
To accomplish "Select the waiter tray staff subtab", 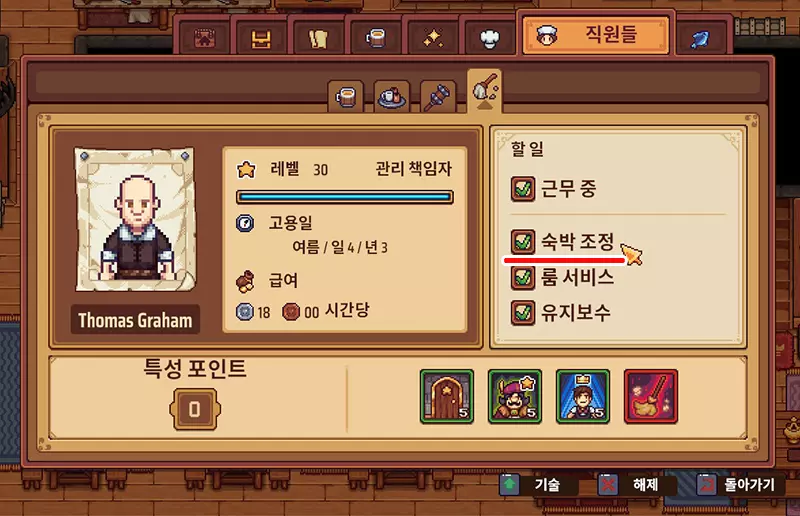I will [x=391, y=96].
